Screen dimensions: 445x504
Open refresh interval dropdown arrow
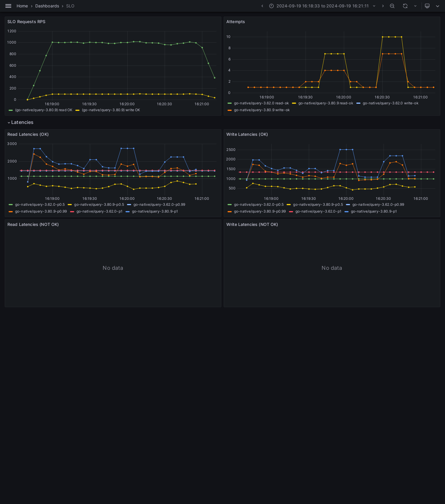pyautogui.click(x=415, y=6)
